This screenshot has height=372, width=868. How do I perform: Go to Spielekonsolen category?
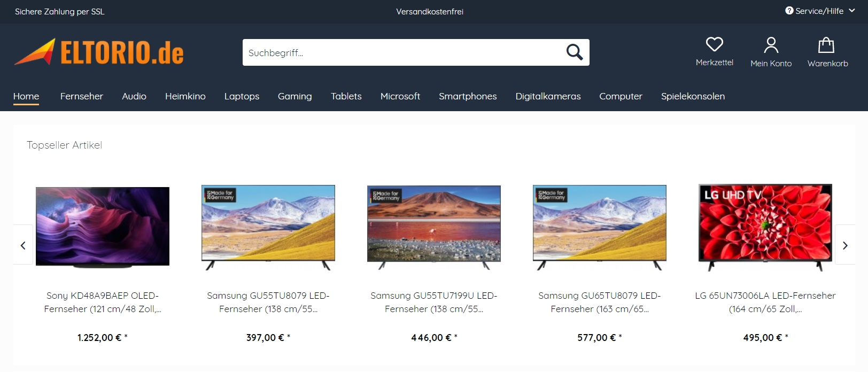[693, 96]
